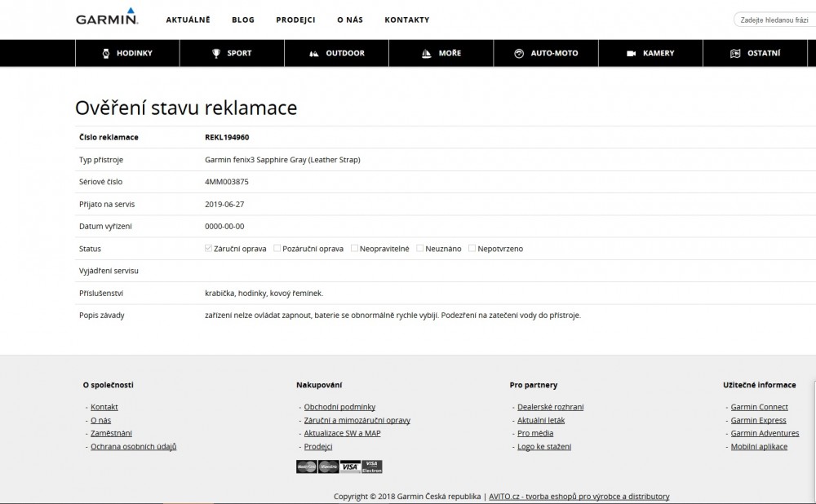Check the Neopravitelné checkbox
This screenshot has width=816, height=504.
point(354,248)
